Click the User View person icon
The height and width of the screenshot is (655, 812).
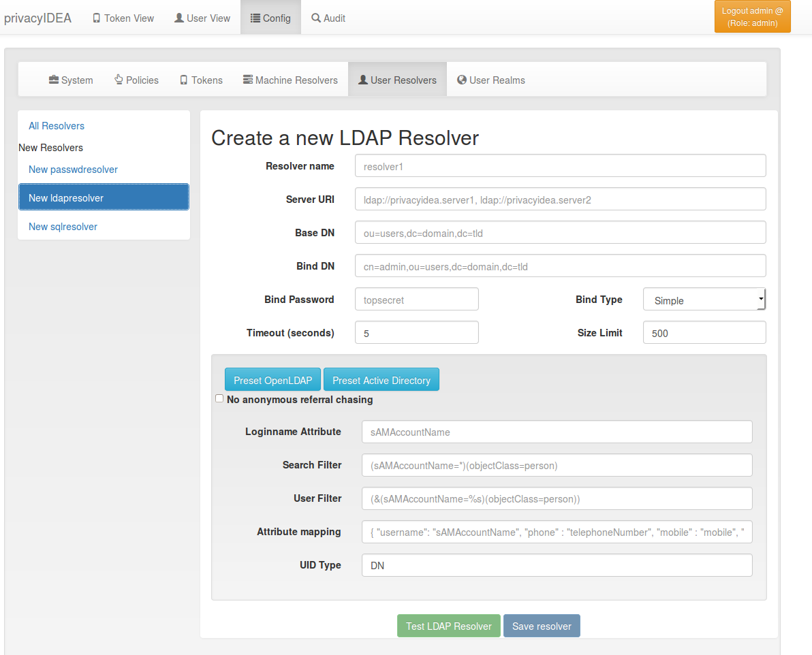pyautogui.click(x=179, y=18)
